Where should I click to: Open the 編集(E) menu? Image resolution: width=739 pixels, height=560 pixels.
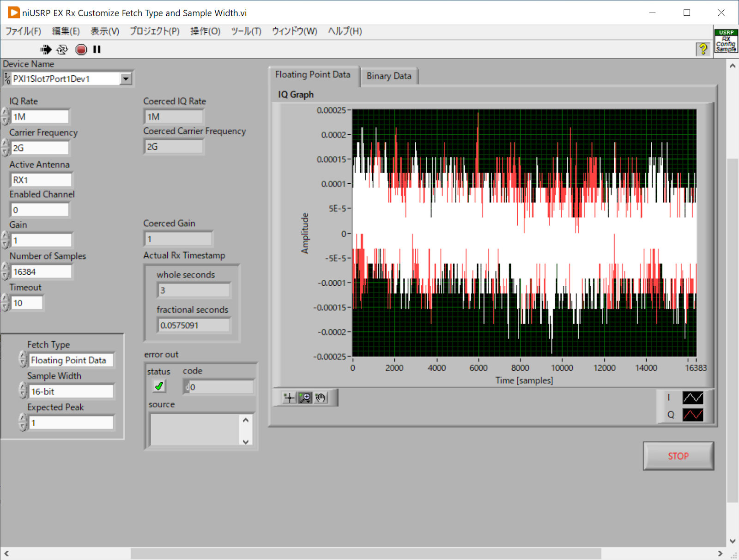click(x=66, y=31)
